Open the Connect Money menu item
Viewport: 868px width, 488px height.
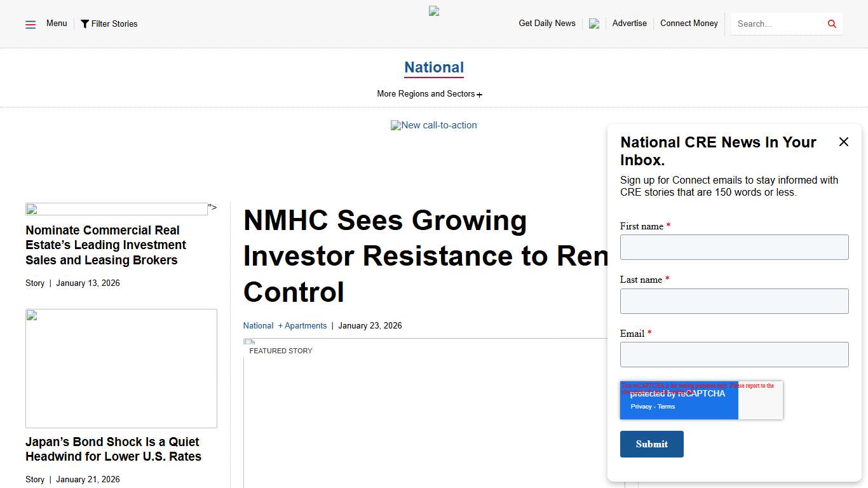689,24
